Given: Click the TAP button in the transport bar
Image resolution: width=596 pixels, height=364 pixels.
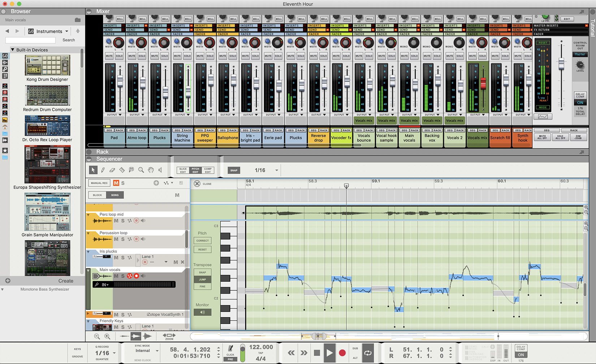Looking at the screenshot, I should [x=261, y=353].
